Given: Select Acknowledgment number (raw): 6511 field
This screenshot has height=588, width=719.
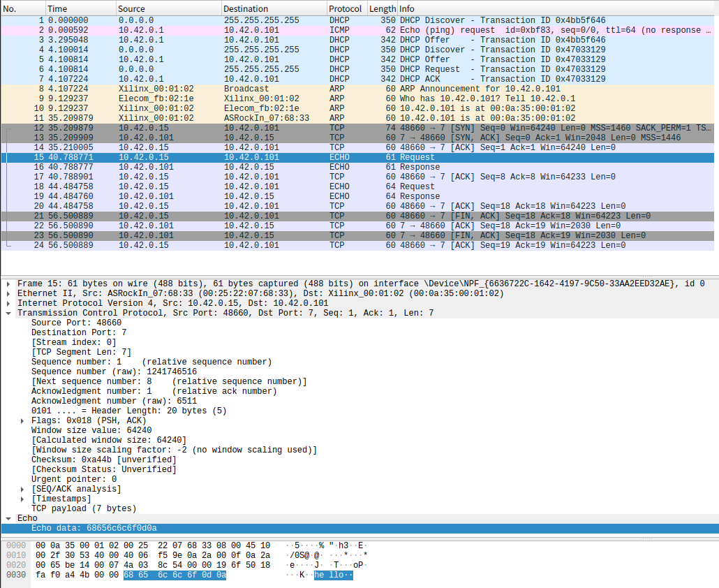Looking at the screenshot, I should [114, 402].
